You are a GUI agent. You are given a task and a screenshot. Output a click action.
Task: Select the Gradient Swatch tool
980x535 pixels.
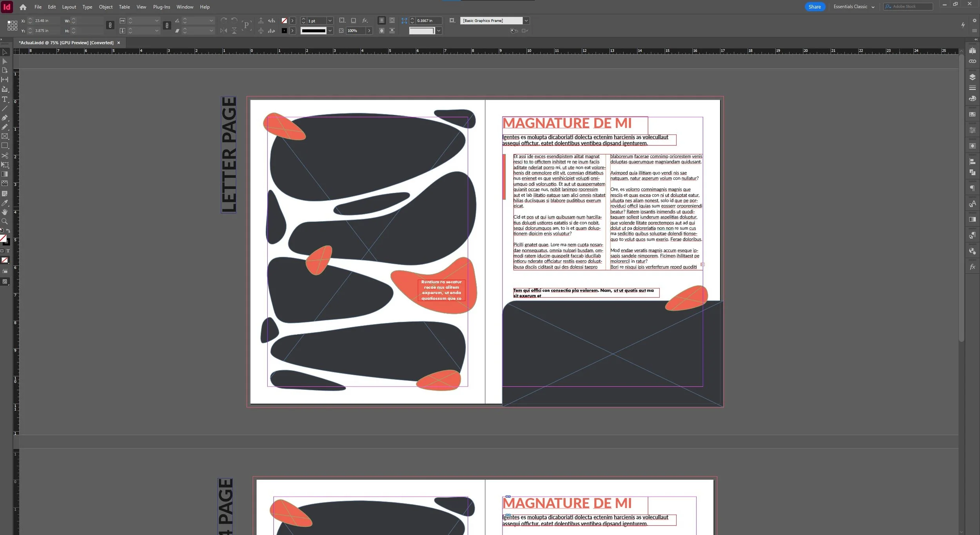pyautogui.click(x=5, y=174)
